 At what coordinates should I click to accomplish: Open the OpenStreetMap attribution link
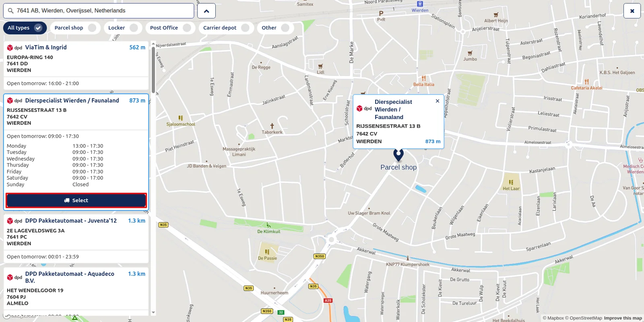pos(584,318)
